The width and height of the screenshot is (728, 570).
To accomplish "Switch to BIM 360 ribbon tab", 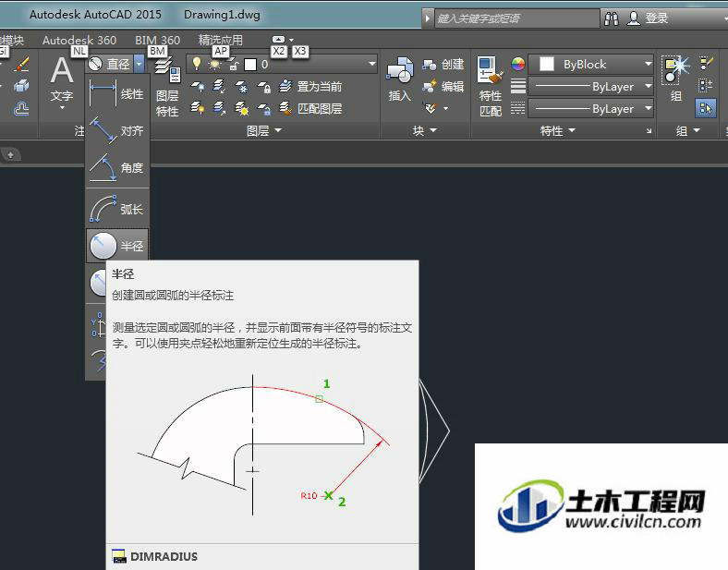I will pyautogui.click(x=157, y=41).
